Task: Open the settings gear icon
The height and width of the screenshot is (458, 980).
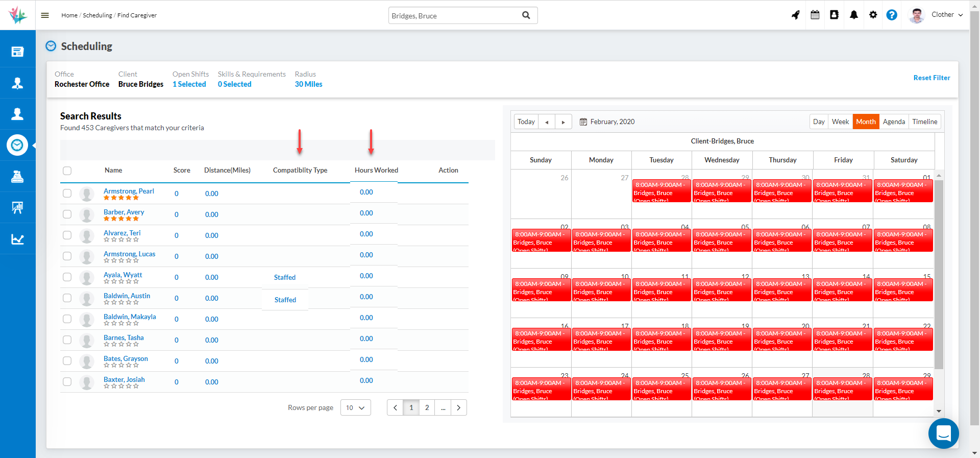Action: [873, 15]
